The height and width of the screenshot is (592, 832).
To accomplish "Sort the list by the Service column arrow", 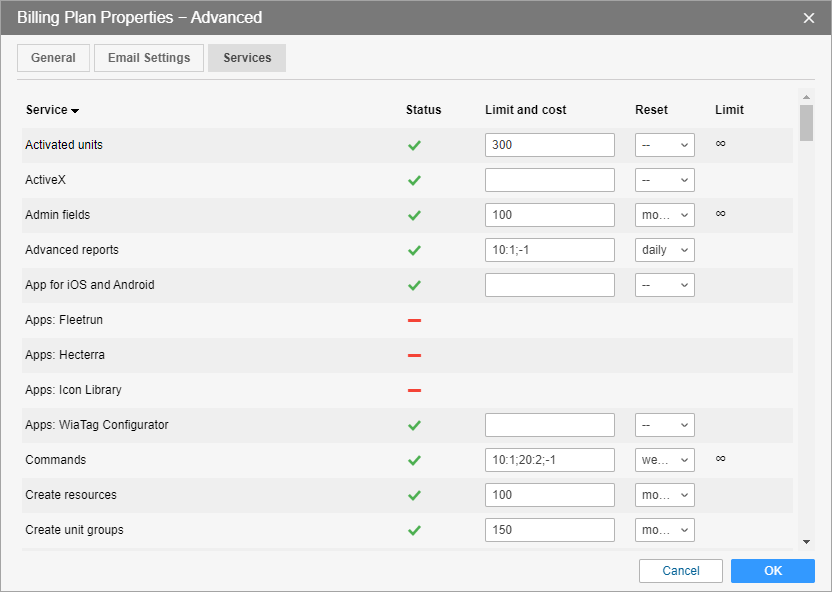I will 75,111.
